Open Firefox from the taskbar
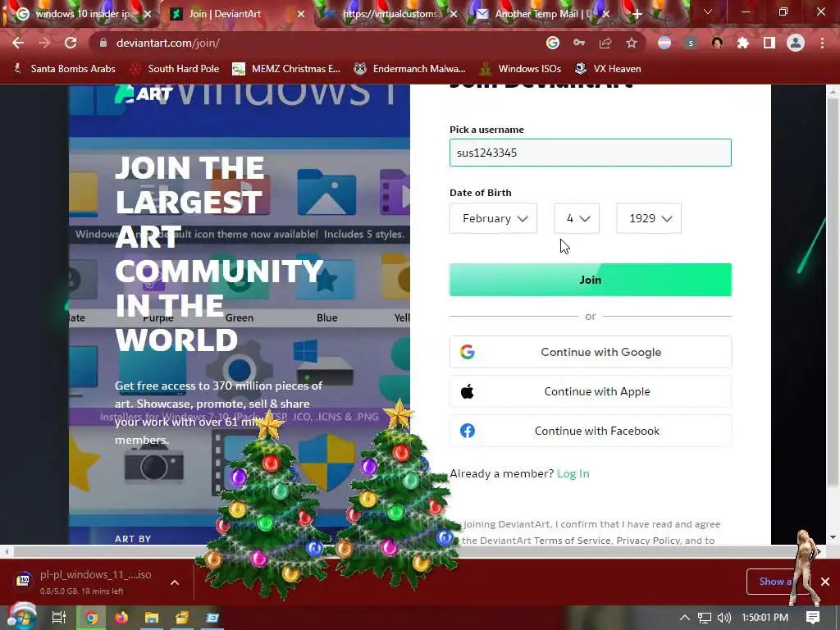This screenshot has height=630, width=840. (121, 618)
